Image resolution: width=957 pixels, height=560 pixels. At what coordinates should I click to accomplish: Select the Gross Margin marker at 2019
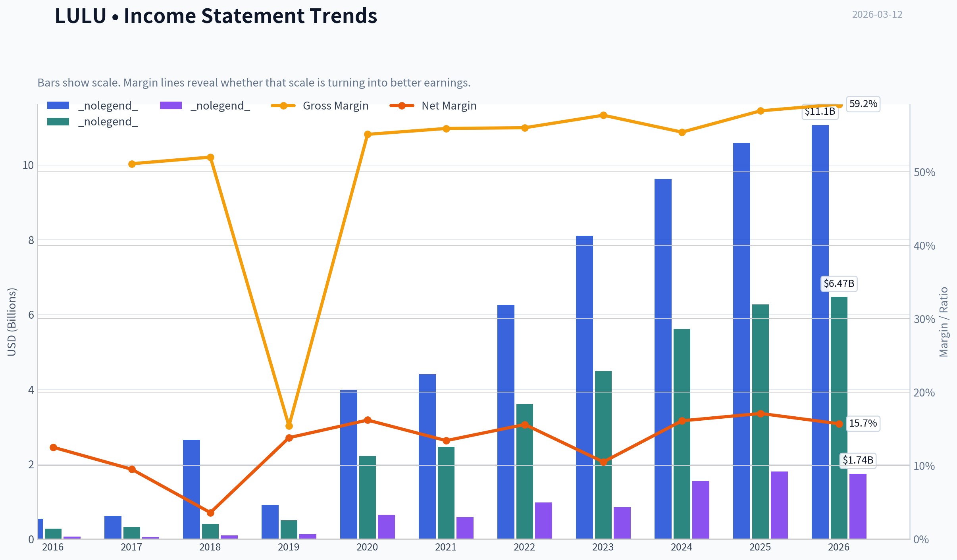coord(289,426)
